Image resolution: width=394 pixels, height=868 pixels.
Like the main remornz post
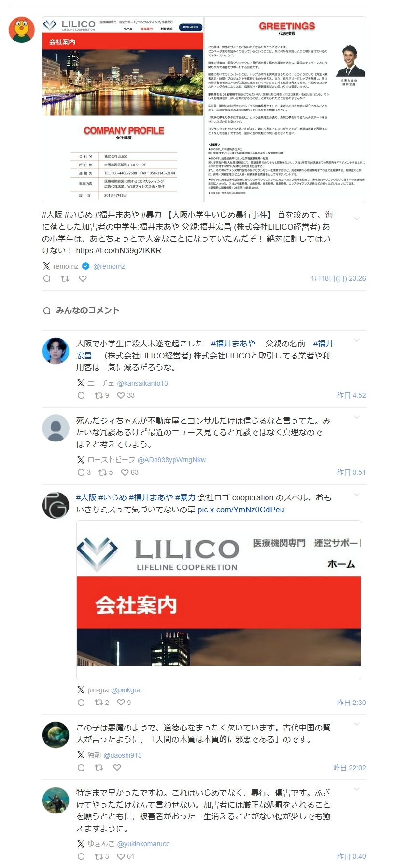click(83, 278)
